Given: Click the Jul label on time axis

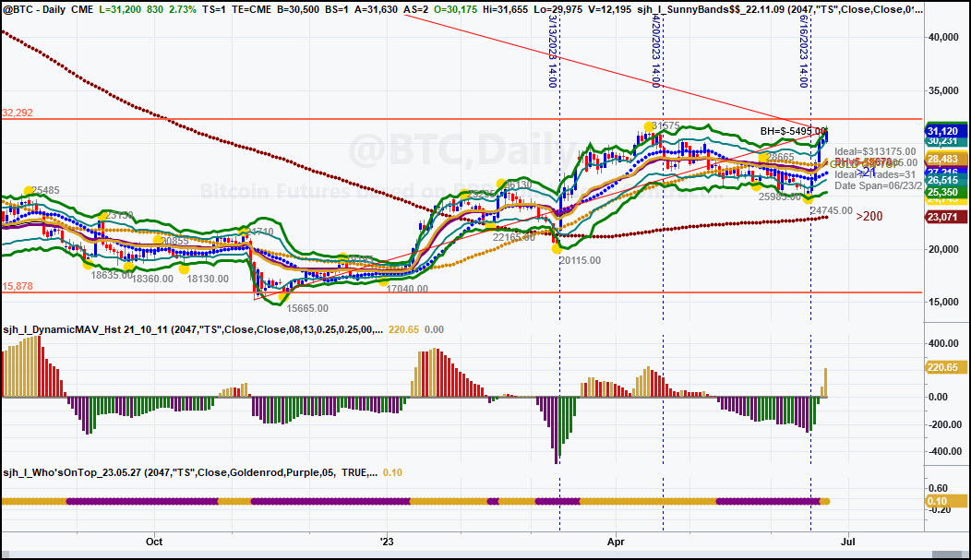Looking at the screenshot, I should coord(847,542).
